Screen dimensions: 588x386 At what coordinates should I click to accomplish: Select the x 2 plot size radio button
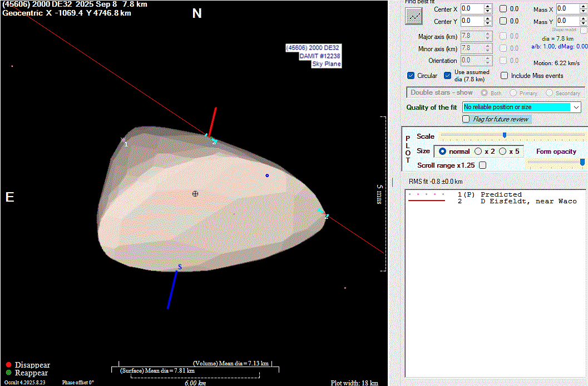click(x=478, y=152)
